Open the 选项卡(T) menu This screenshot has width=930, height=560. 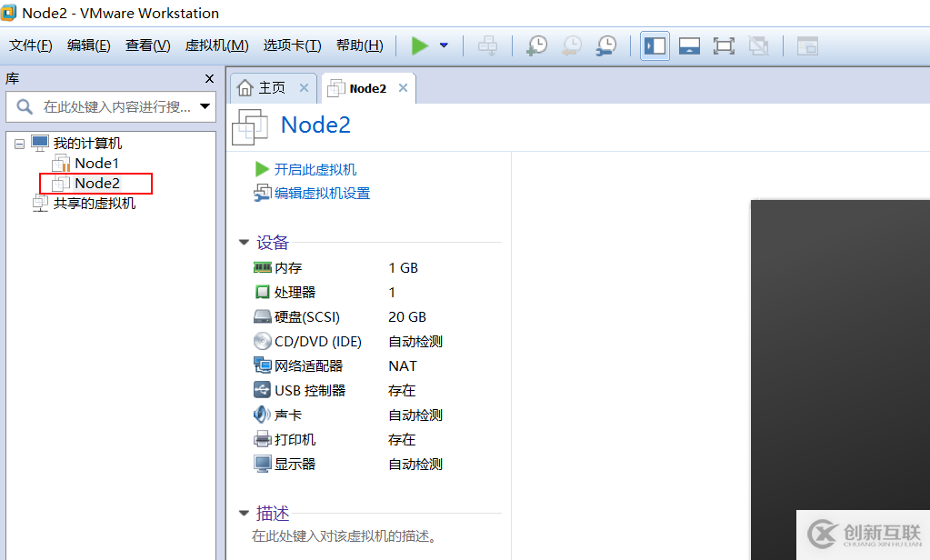[x=293, y=45]
